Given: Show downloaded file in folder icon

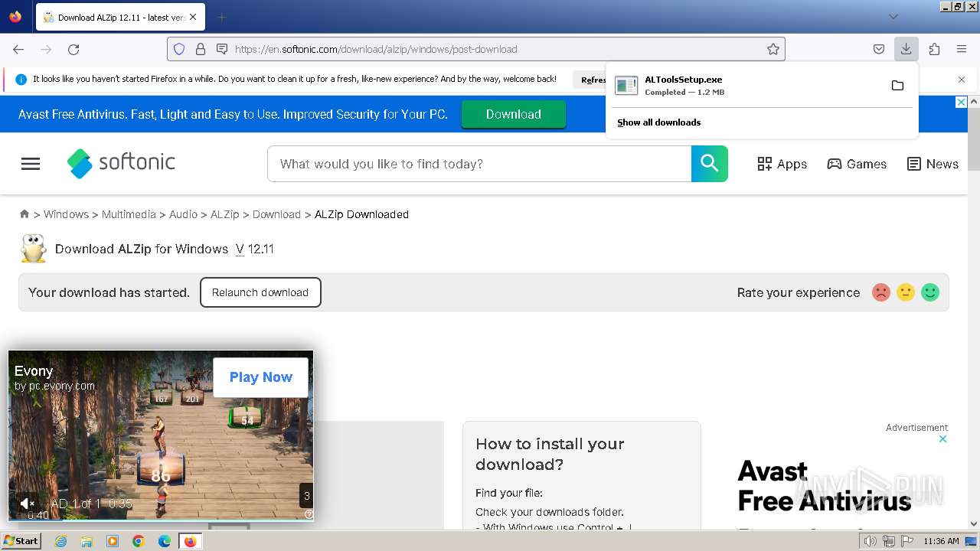Looking at the screenshot, I should [x=897, y=85].
